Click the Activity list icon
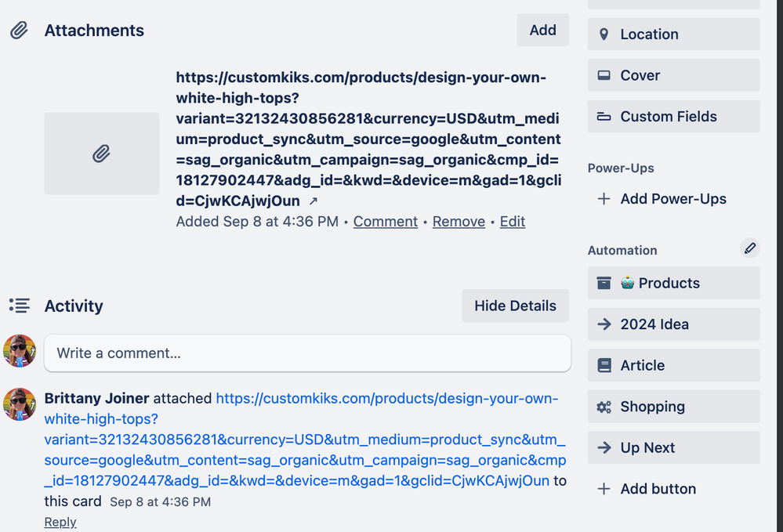The image size is (783, 532). pyautogui.click(x=19, y=306)
